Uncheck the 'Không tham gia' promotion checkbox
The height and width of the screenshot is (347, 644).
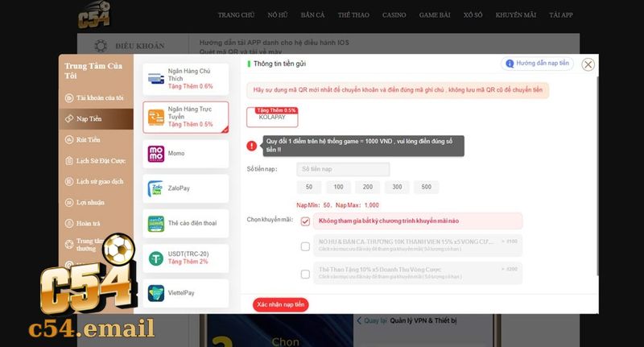coord(305,221)
